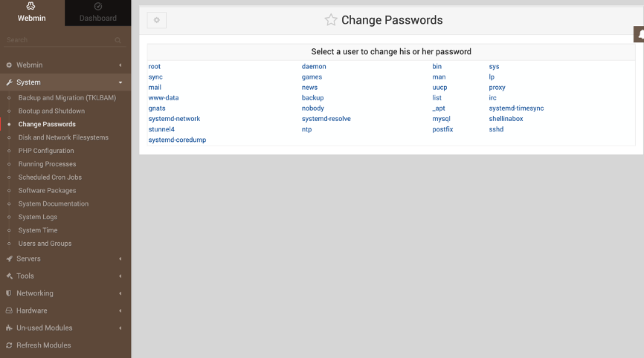This screenshot has width=644, height=358.
Task: Open Bootup and Shutdown module
Action: (x=51, y=111)
